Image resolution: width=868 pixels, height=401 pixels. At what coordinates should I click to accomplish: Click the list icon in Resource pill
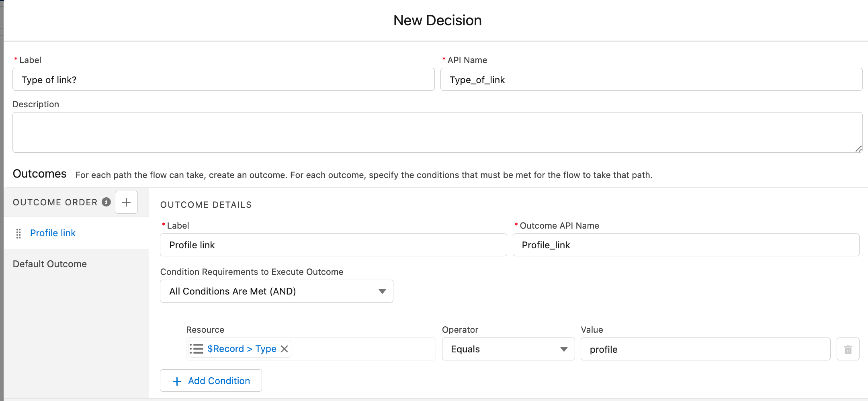[197, 349]
